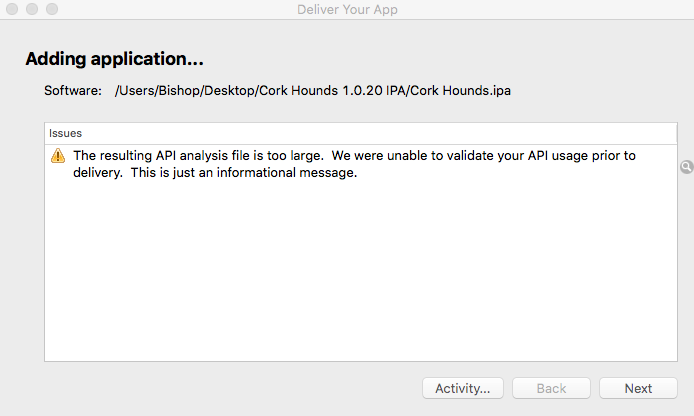Click the 'Adding application...' heading

115,59
